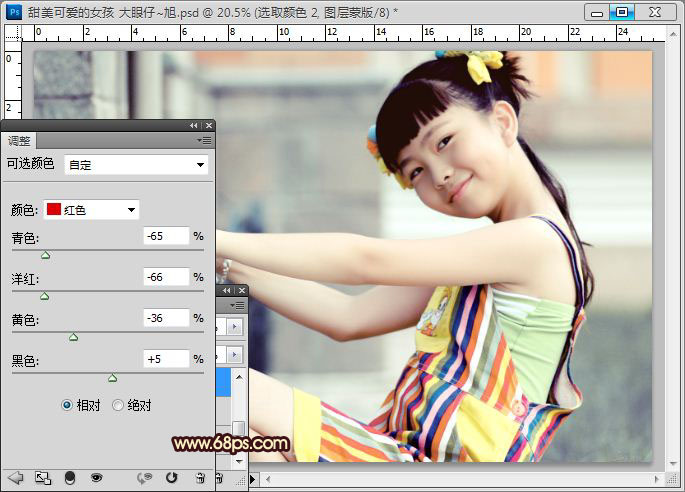This screenshot has height=492, width=685.
Task: Click the 调整 panel tab
Action: pos(19,141)
